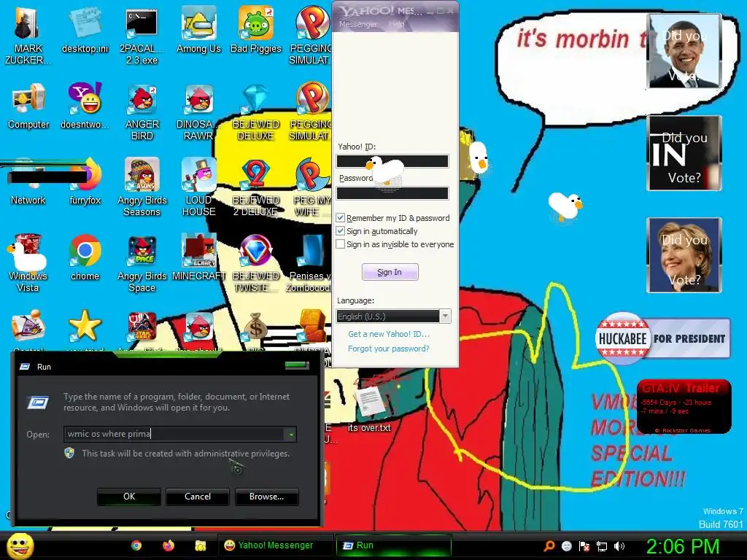
Task: Click Browse... in the Run dialog
Action: point(266,496)
